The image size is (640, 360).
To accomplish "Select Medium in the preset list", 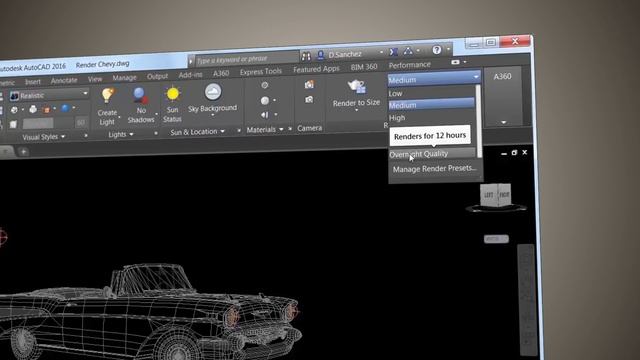I will (431, 105).
